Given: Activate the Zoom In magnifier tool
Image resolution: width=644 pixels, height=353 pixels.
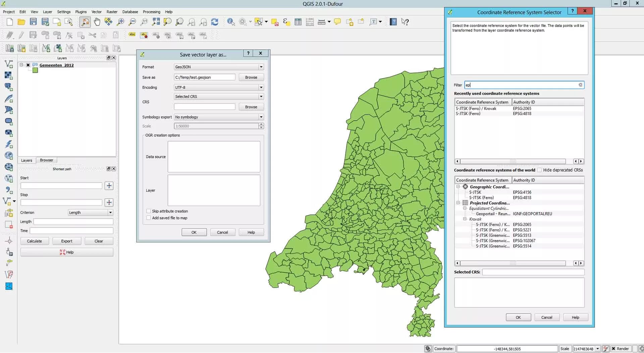Looking at the screenshot, I should point(120,22).
